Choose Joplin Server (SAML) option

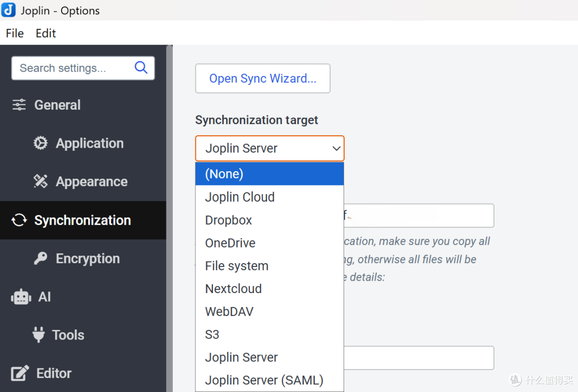point(270,380)
